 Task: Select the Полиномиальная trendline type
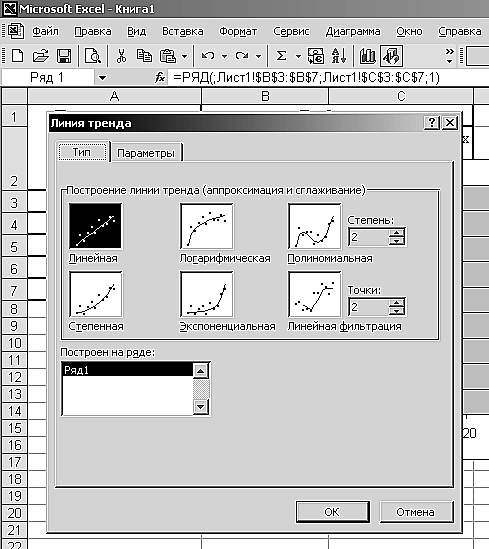pos(314,226)
